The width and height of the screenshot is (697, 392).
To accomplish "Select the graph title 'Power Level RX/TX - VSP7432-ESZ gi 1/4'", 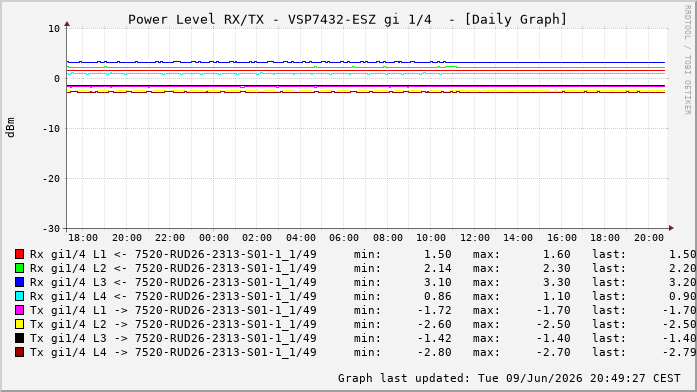I will pyautogui.click(x=280, y=20).
